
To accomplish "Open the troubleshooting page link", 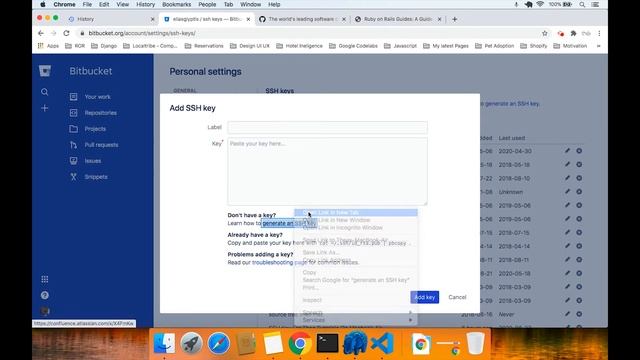I will [279, 262].
